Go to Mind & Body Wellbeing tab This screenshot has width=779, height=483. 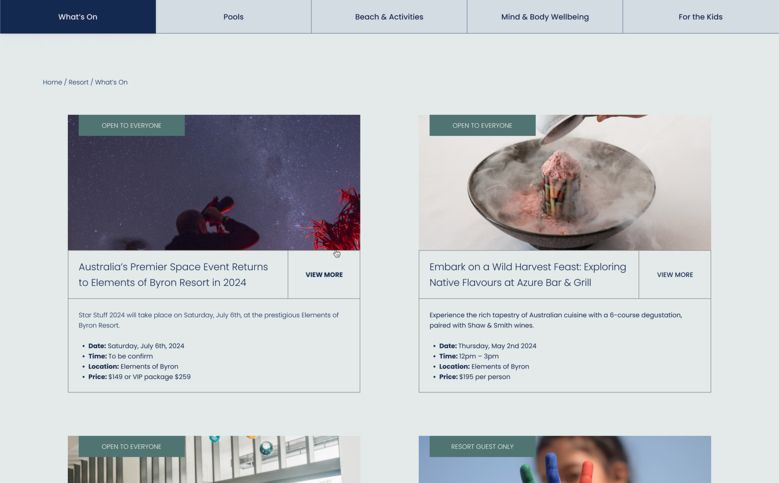544,17
